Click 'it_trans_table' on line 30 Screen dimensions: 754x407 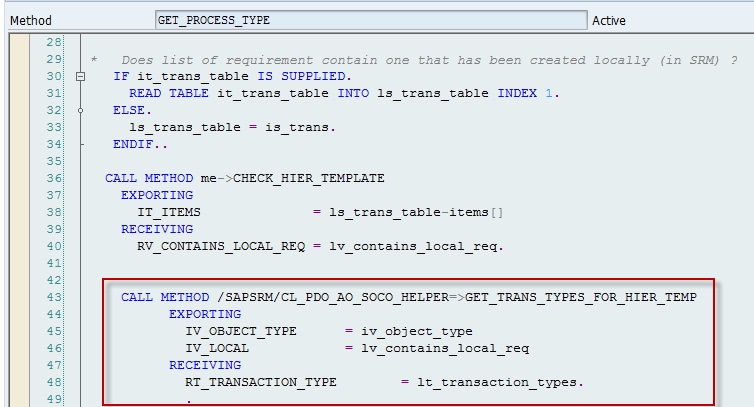coord(193,77)
